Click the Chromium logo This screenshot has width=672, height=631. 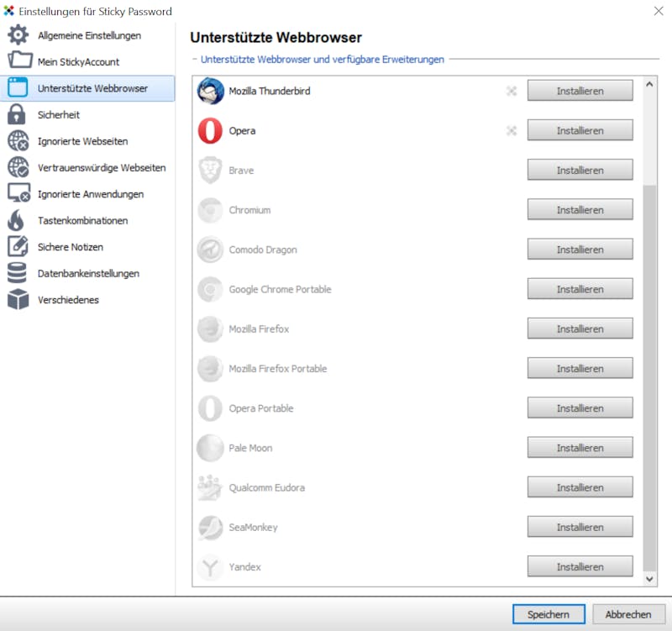tap(210, 209)
